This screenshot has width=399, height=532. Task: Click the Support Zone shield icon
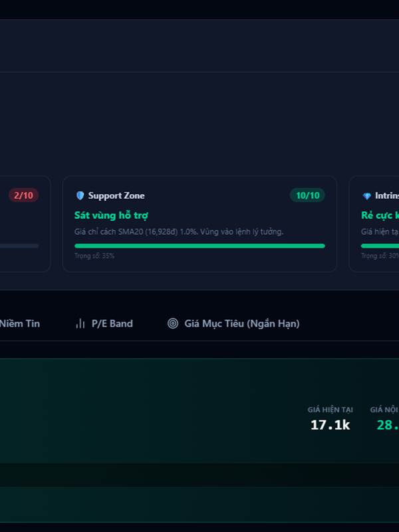point(80,196)
